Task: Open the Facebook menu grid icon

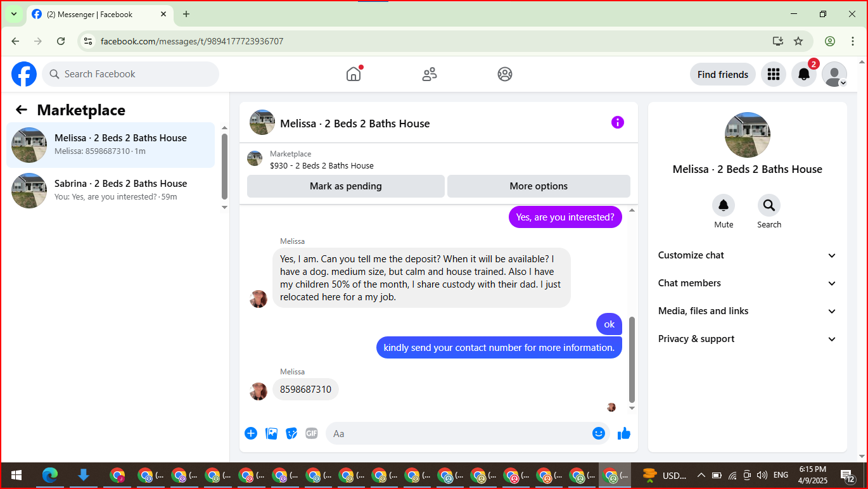Action: pos(773,74)
